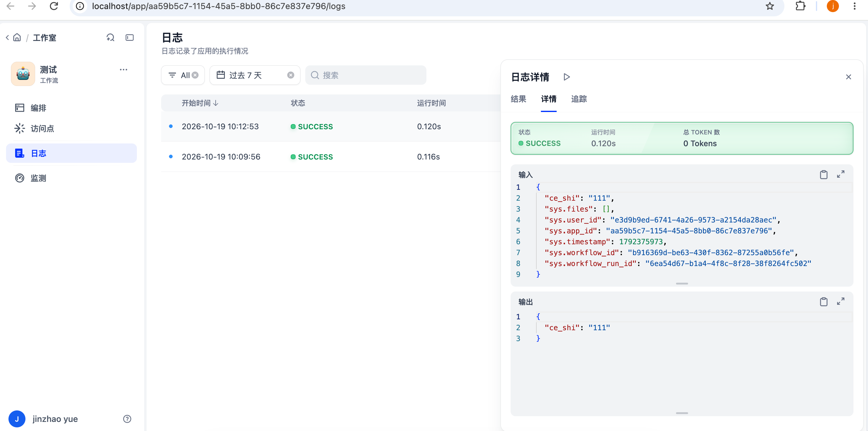Screen dimensions: 868x431
Task: Collapse sidebar using the panel toggle icon
Action: [129, 37]
